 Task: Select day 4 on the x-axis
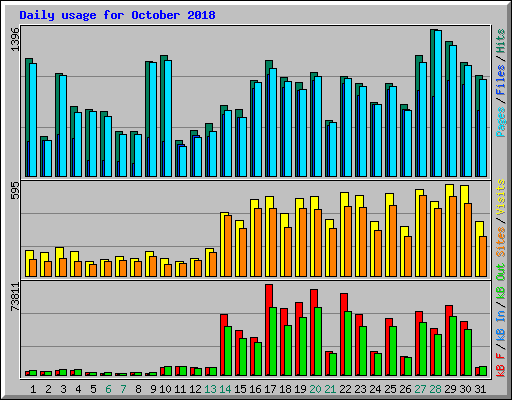(x=78, y=389)
